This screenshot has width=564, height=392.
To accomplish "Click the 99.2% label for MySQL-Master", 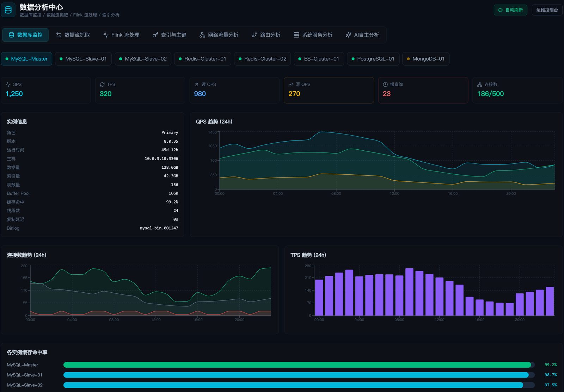I will click(551, 365).
